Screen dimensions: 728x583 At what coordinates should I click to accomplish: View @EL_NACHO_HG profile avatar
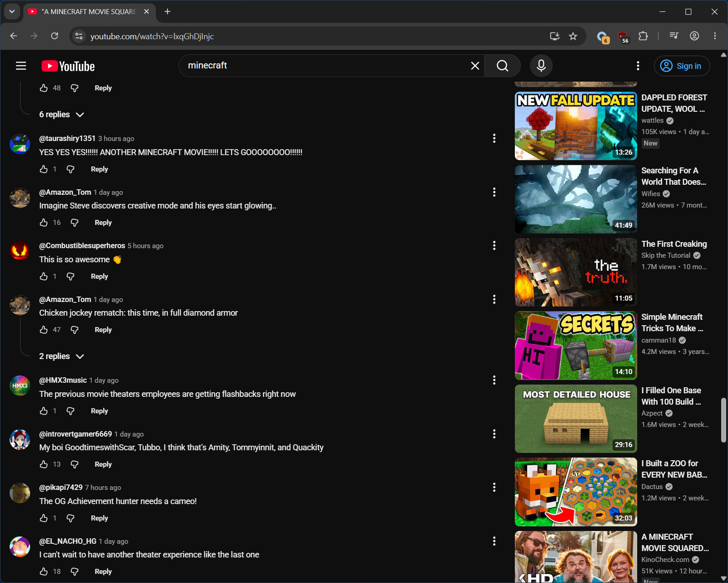pos(20,547)
